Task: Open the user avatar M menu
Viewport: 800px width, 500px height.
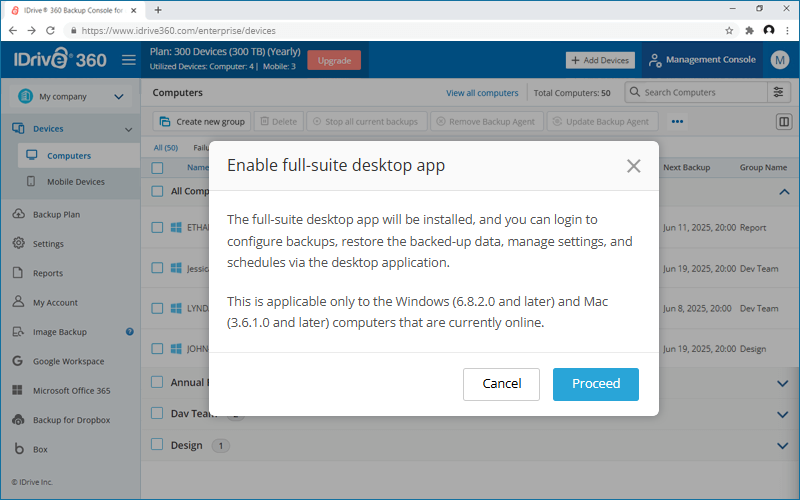Action: pos(779,60)
